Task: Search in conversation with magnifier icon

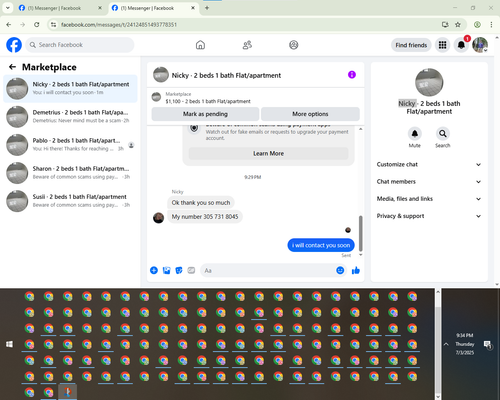Action: point(443,134)
